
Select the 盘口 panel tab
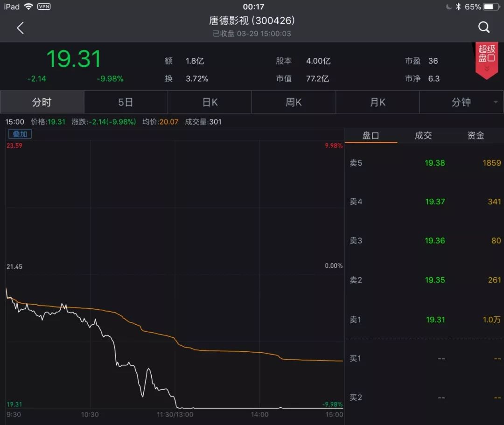point(371,136)
